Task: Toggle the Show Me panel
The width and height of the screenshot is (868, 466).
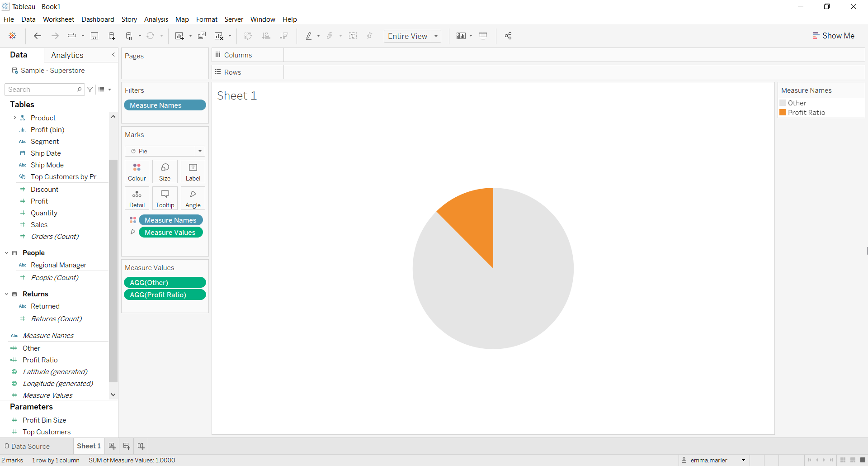Action: click(x=834, y=35)
